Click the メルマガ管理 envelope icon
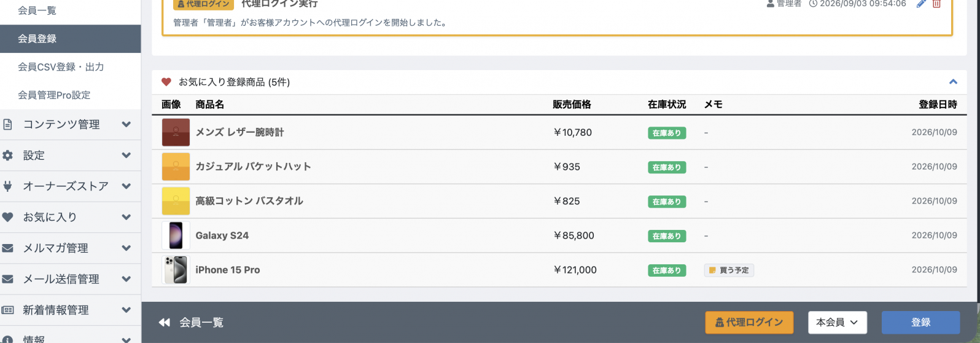 point(7,248)
